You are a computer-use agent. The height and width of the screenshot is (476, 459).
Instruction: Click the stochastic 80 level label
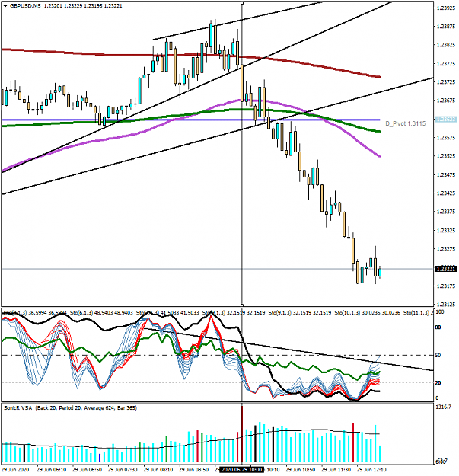click(x=438, y=327)
